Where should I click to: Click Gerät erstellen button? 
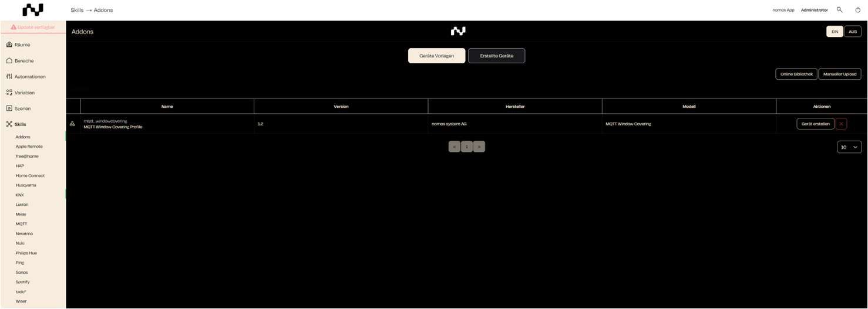point(815,124)
